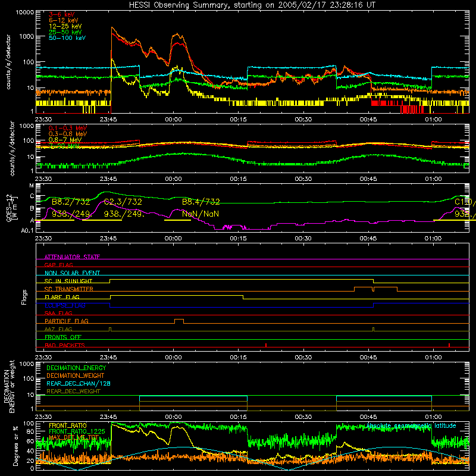Click the ECLIPSE_FLAG label

[65, 305]
